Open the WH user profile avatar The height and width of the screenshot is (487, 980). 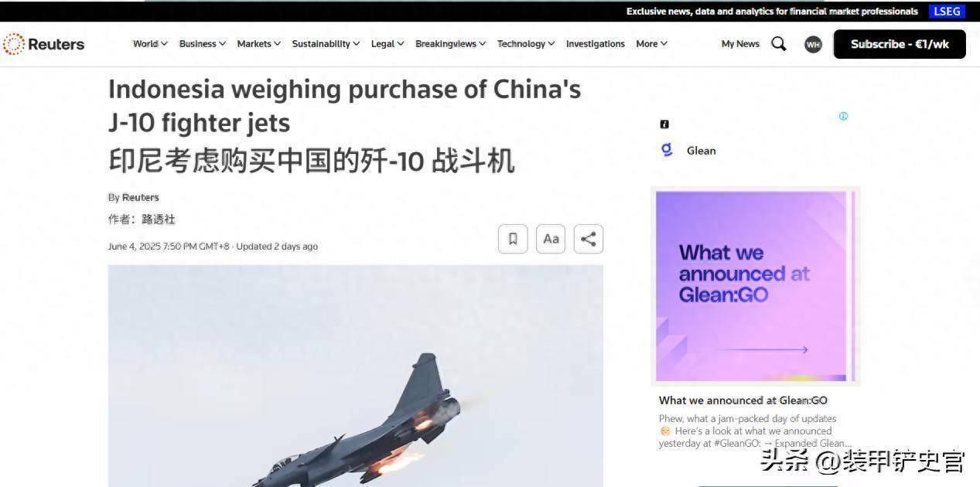tap(813, 44)
